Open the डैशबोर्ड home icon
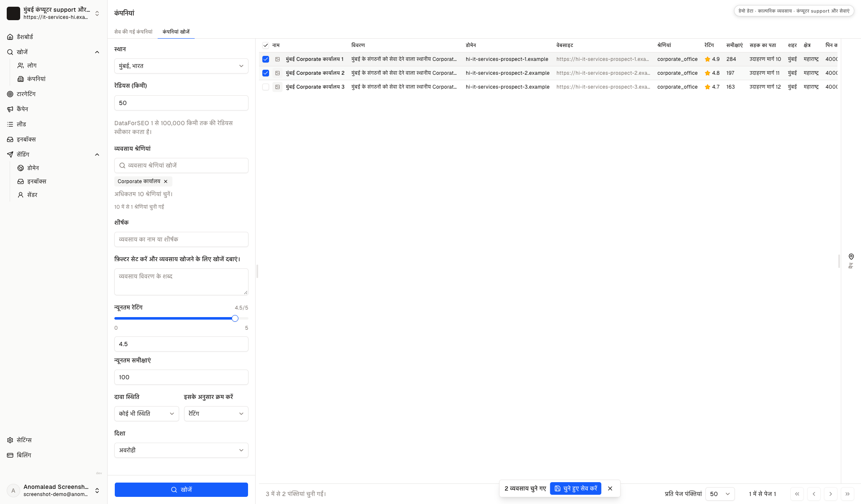 [10, 37]
